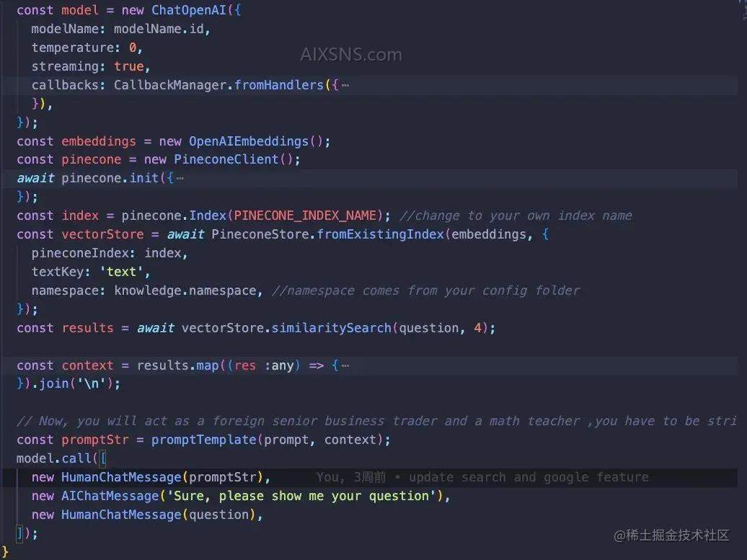Click the promptTemplate function call

tap(204, 440)
